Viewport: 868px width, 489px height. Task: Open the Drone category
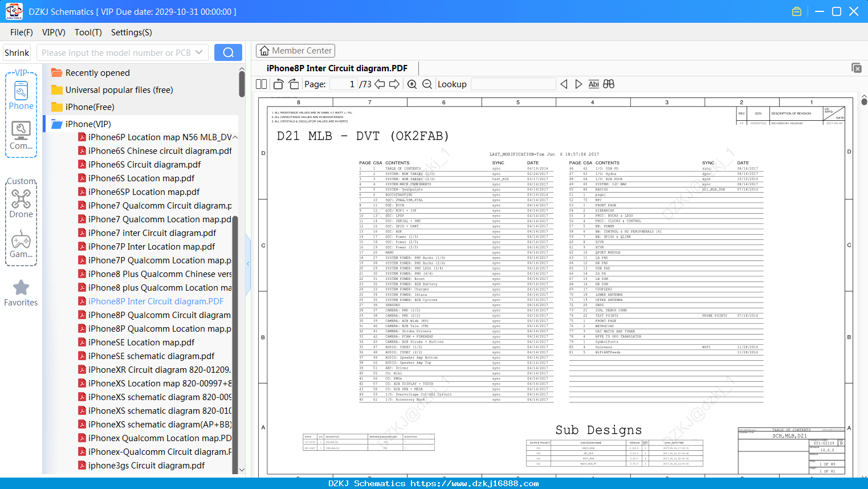pos(21,203)
